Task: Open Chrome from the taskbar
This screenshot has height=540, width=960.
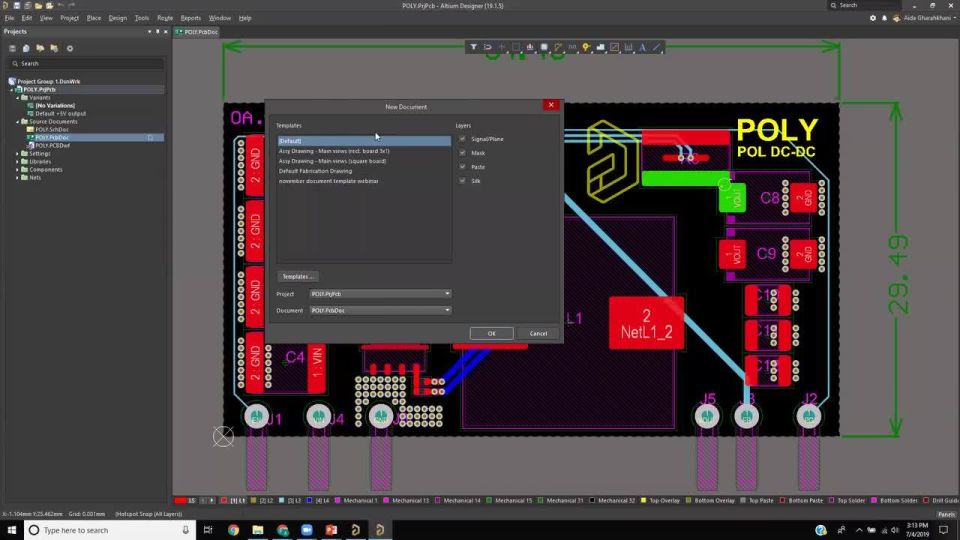Action: pos(233,530)
